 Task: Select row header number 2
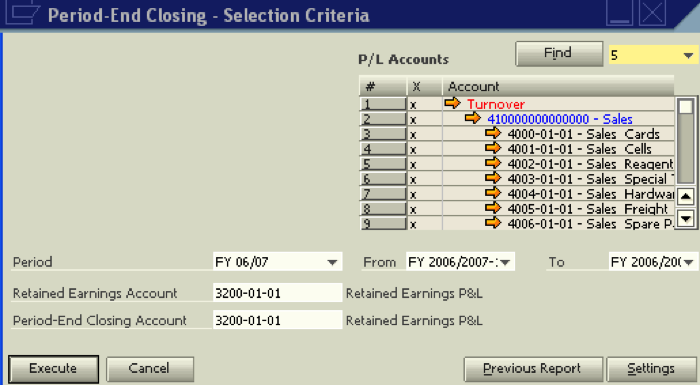point(383,119)
